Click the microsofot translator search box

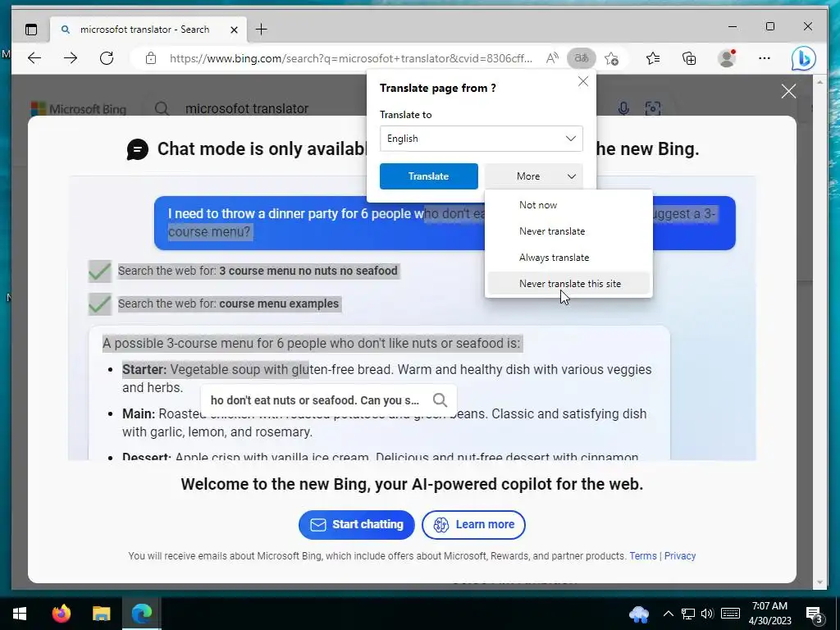pyautogui.click(x=247, y=109)
